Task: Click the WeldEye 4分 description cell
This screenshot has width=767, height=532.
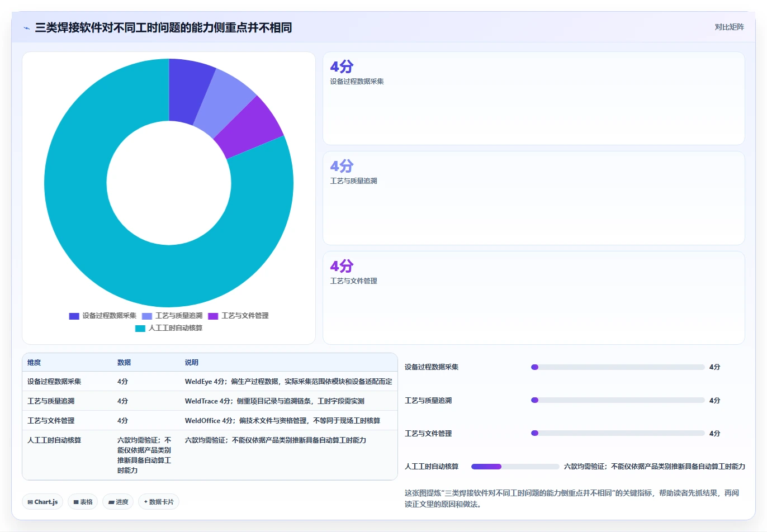Action: tap(288, 382)
